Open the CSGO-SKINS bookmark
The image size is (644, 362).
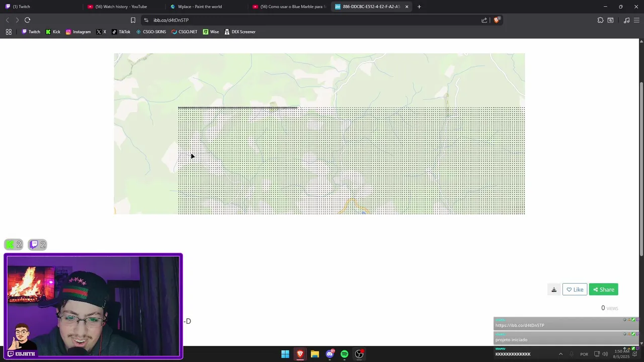click(x=151, y=32)
